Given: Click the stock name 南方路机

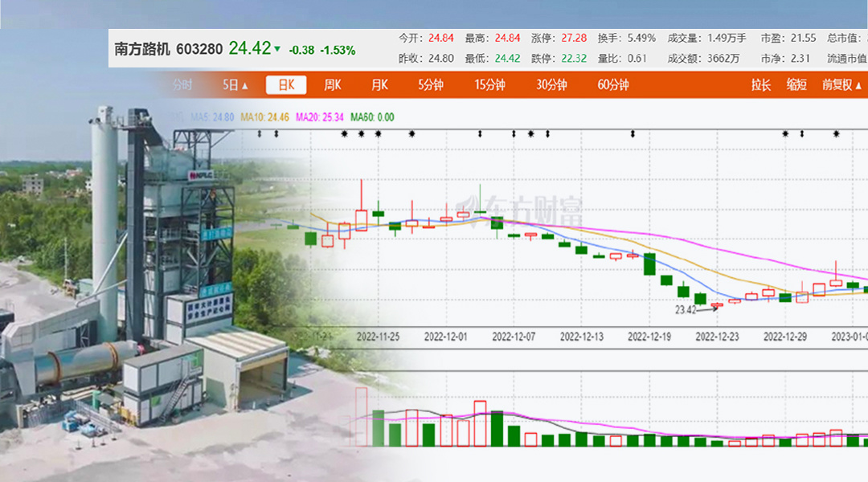Looking at the screenshot, I should pos(141,49).
